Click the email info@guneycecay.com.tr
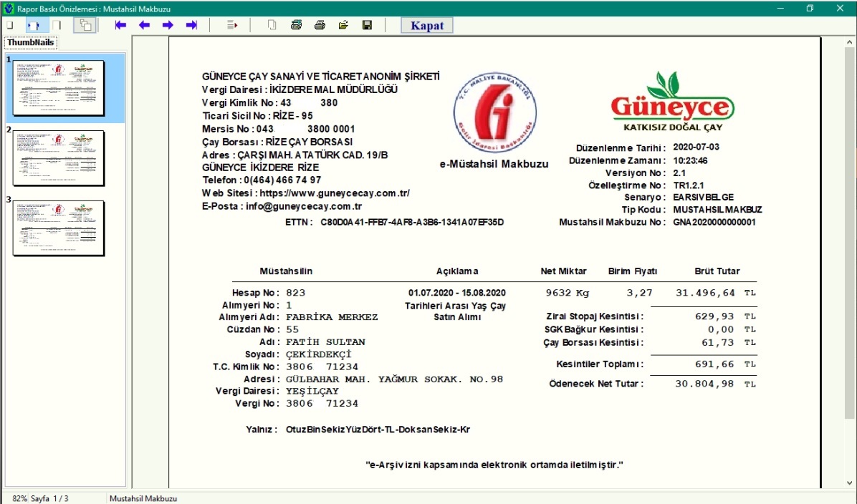The image size is (857, 504). click(x=304, y=206)
